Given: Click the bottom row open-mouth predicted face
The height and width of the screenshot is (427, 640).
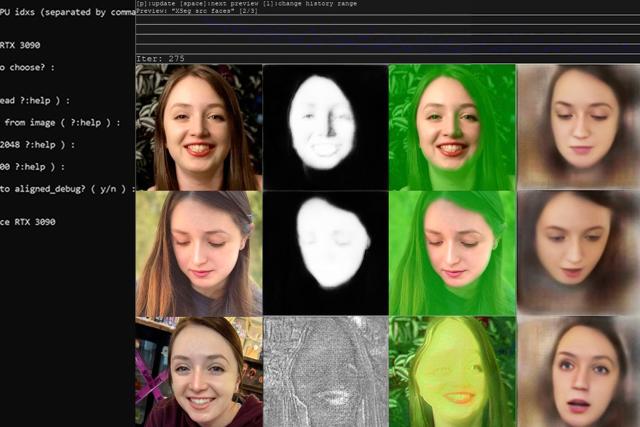Looking at the screenshot, I should point(578,372).
